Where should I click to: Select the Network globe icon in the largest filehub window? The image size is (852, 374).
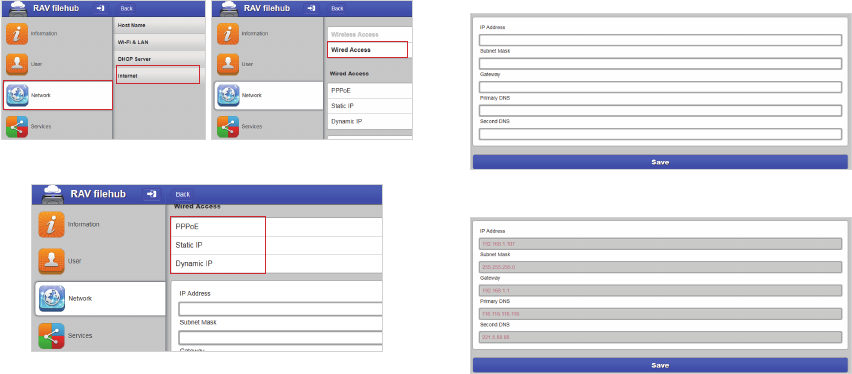[52, 298]
